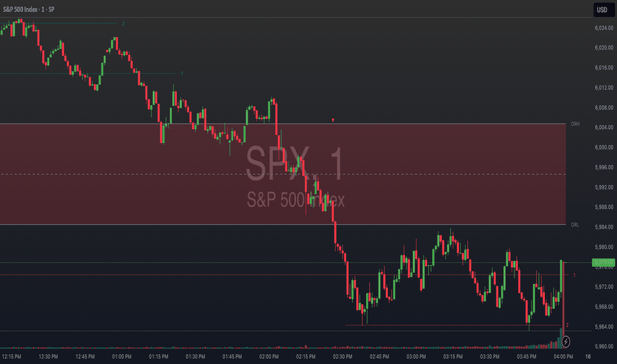Click the 12:30 PM time axis label
Screen dimensions: 617x364
coord(48,357)
